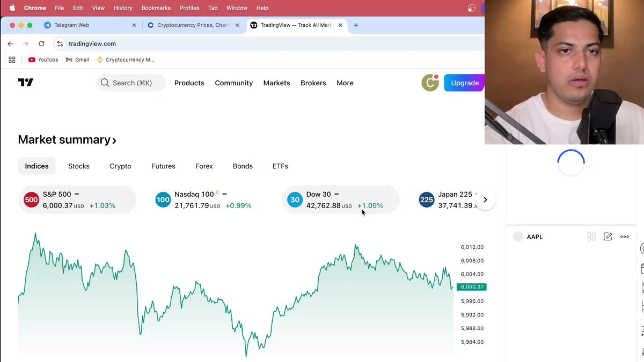The image size is (644, 362).
Task: Click the 6,012.00 axis value
Action: coord(472,247)
